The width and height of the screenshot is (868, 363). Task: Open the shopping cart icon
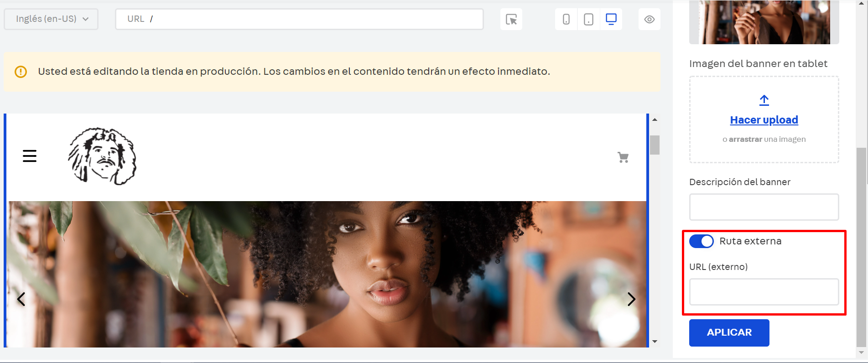point(623,157)
